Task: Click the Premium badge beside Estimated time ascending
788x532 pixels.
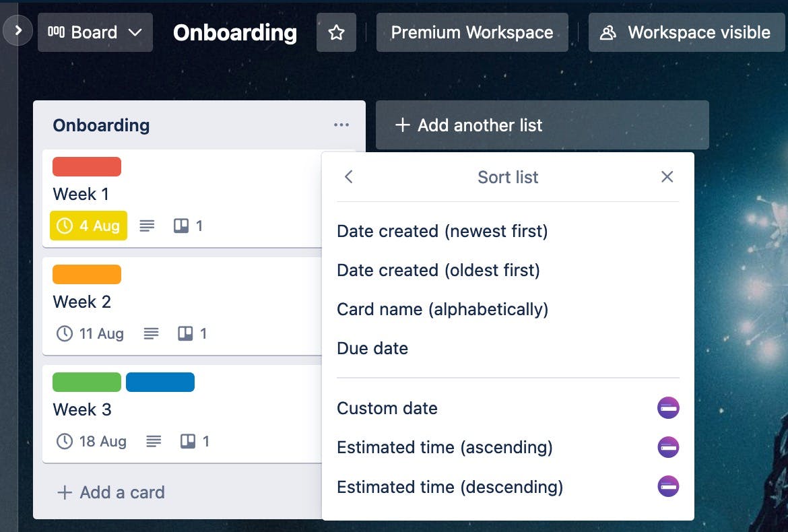Action: (x=668, y=446)
